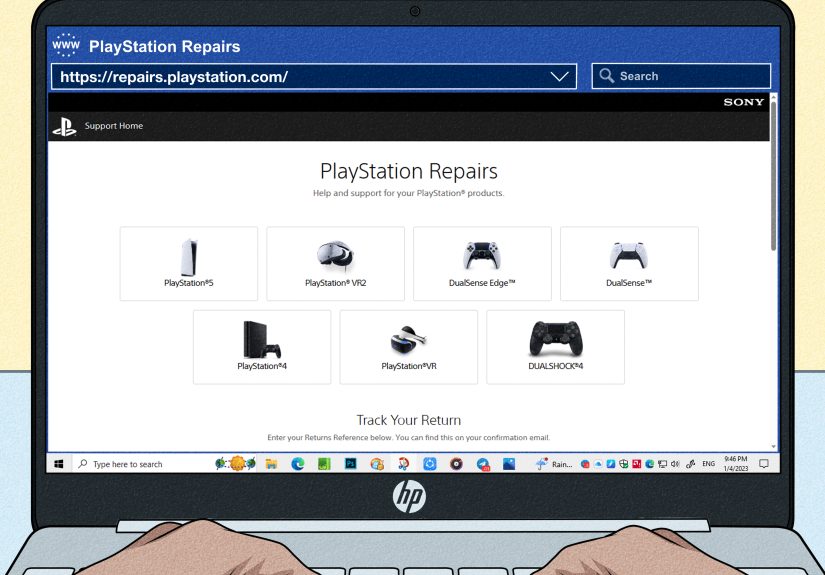Click the weather Rain widget on taskbar

point(554,464)
